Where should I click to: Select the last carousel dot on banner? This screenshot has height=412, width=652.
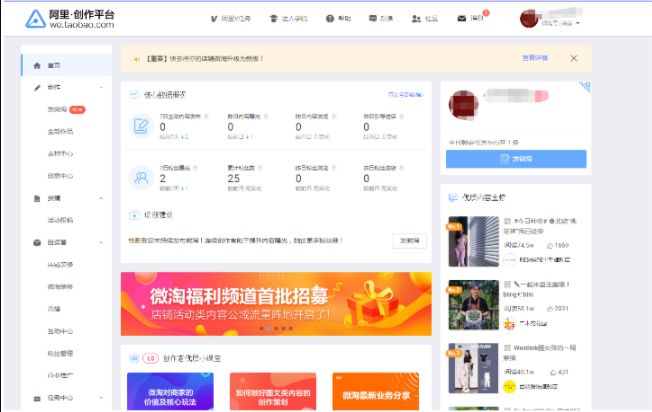point(291,328)
